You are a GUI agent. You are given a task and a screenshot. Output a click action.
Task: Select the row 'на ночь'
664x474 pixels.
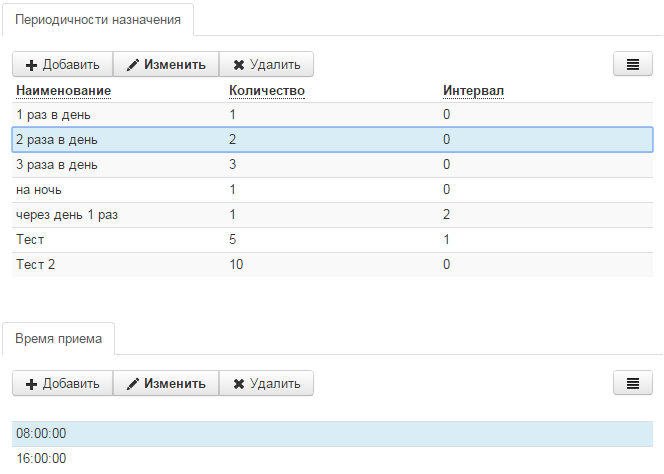[x=332, y=190]
